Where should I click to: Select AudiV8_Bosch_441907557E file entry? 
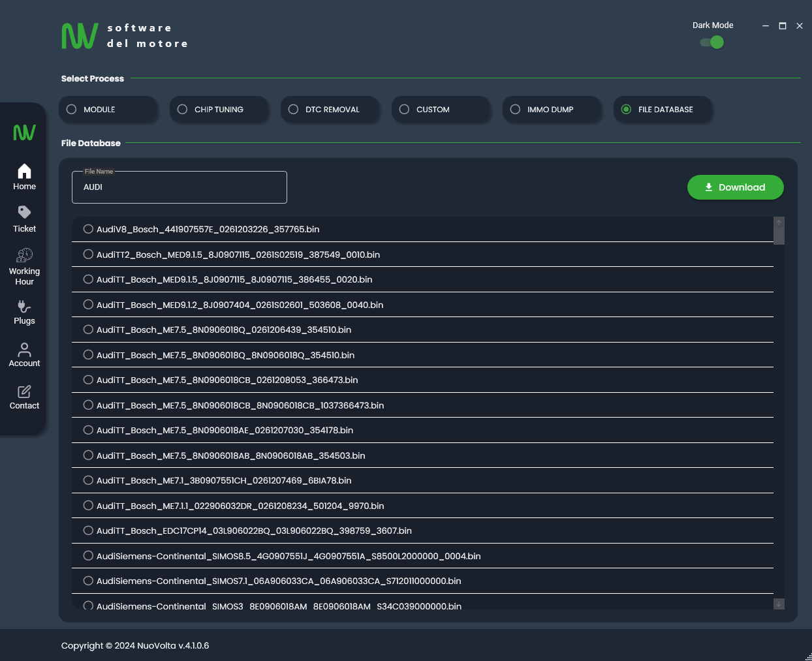[x=88, y=229]
